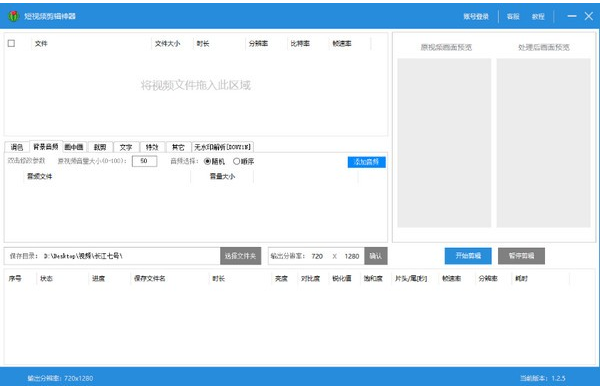Switch to the 背景音频 tab
603x389 pixels.
(x=46, y=146)
